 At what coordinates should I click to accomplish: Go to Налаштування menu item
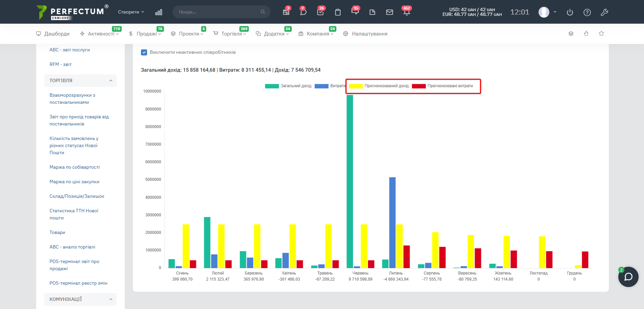point(369,34)
